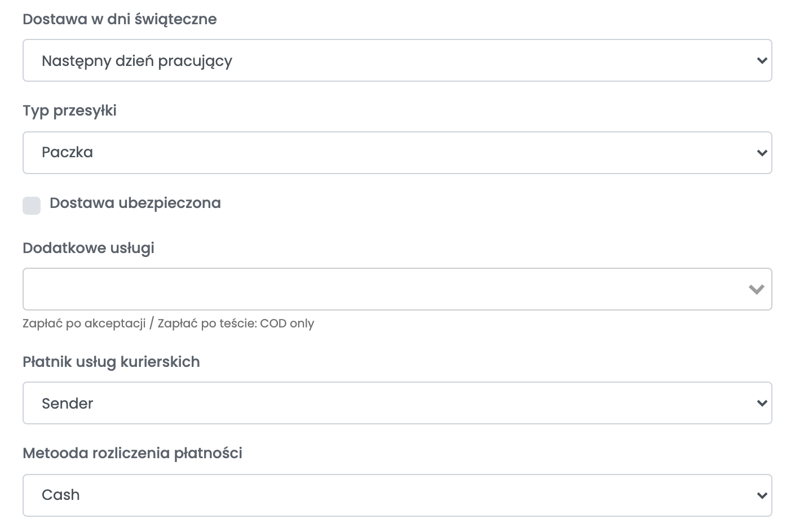Viewport: 795px width, 532px height.
Task: Click the Dodatkowe usługi label
Action: coord(89,248)
